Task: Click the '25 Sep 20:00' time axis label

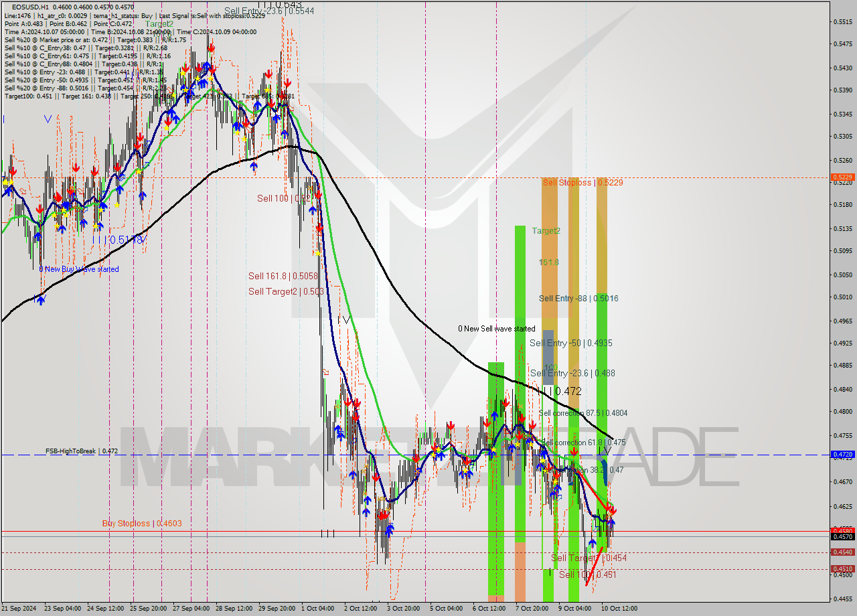Action: point(149,609)
